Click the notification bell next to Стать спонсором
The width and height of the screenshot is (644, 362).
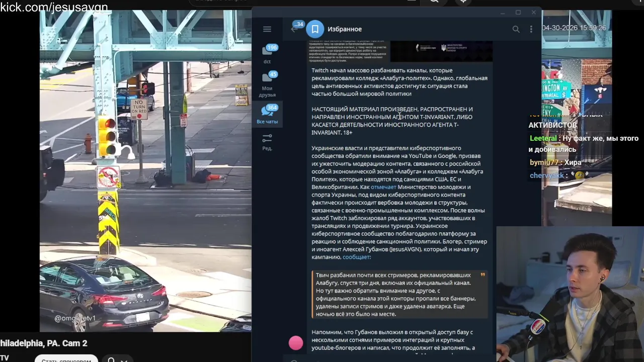(x=111, y=359)
